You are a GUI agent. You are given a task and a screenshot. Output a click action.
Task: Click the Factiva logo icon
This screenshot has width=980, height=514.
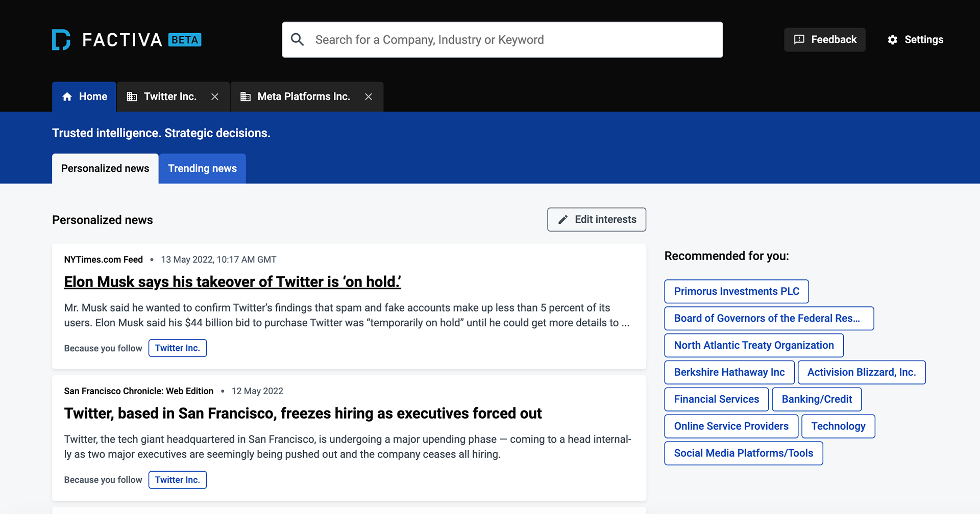click(61, 40)
